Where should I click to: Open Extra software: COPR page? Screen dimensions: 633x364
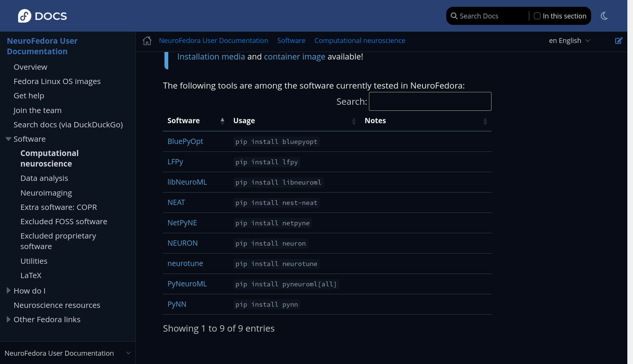58,207
